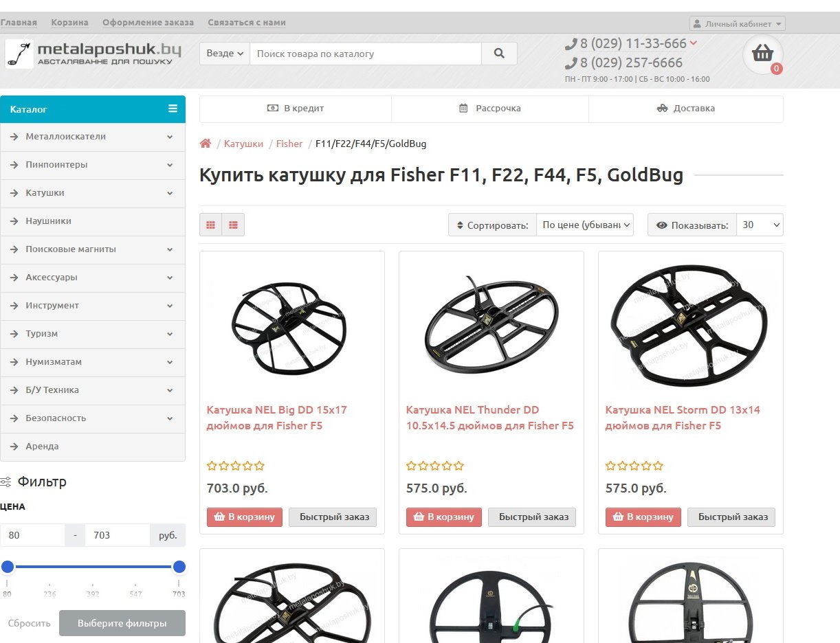Add NEL Thunder DD coil to cart

pyautogui.click(x=444, y=517)
